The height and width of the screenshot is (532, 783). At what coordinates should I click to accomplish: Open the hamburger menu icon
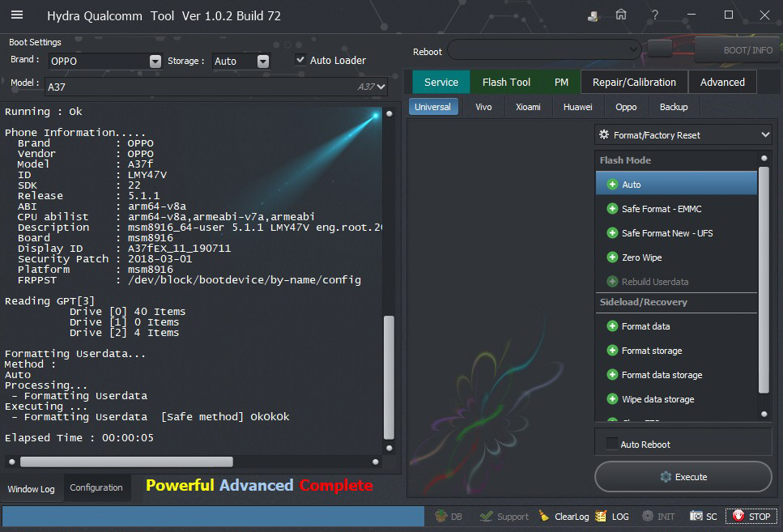(x=17, y=15)
